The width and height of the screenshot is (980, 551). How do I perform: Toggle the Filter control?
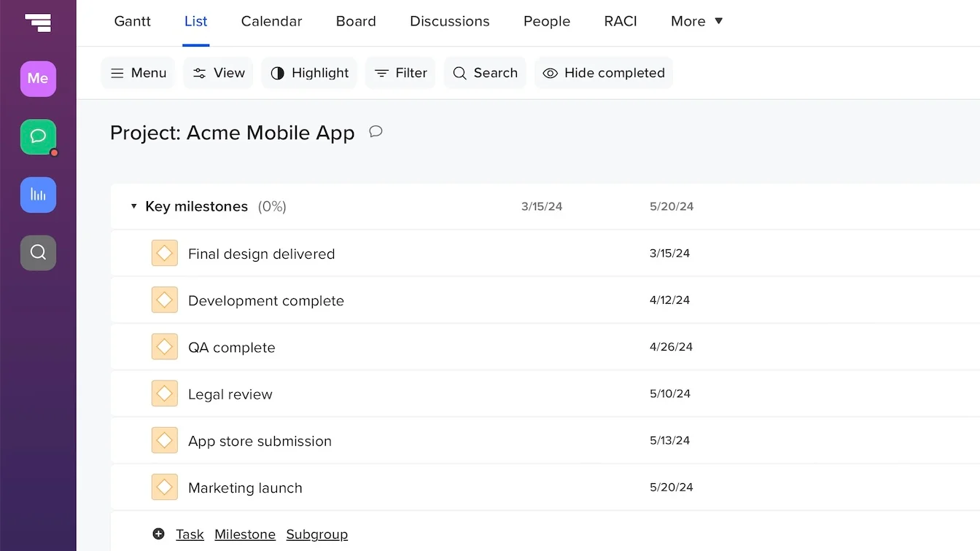[x=400, y=73]
